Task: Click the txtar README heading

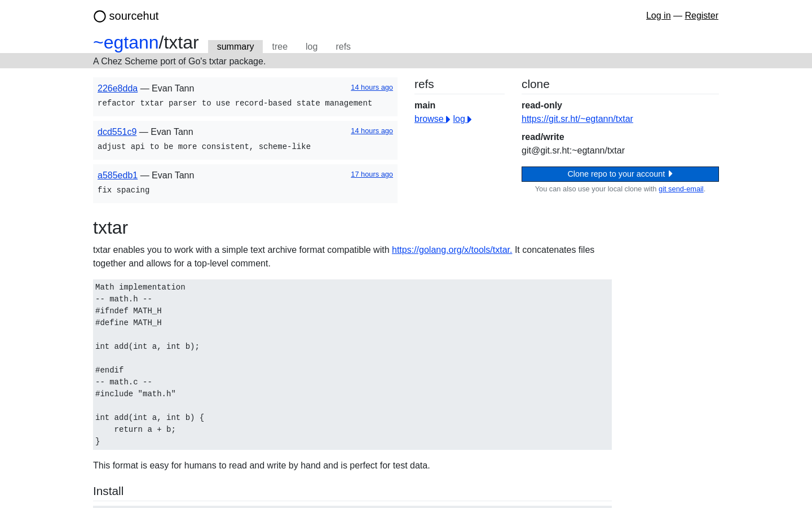Action: coord(111,227)
